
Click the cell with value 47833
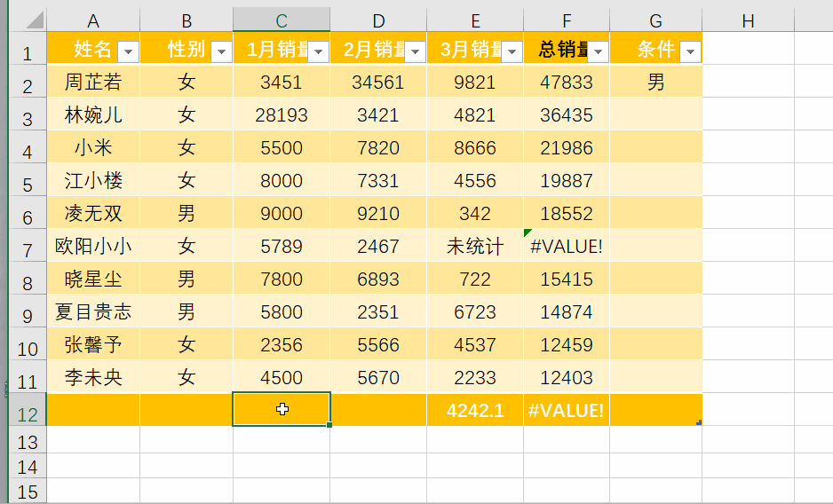567,82
